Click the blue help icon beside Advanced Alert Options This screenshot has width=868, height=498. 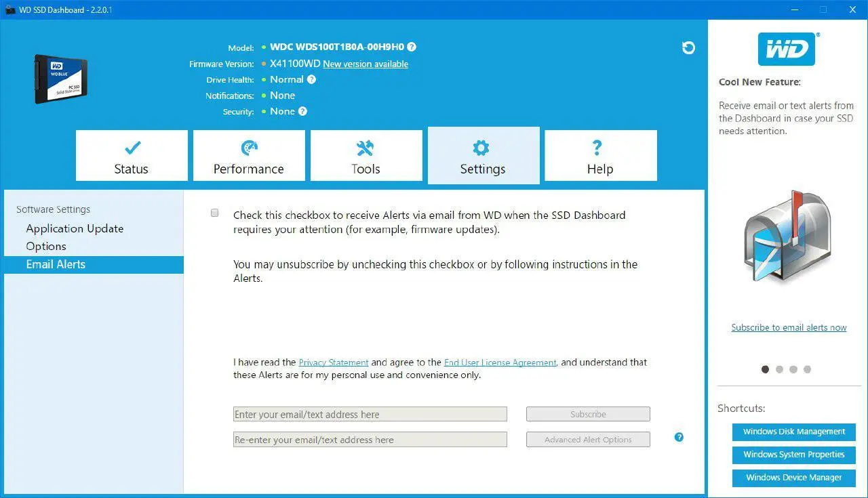point(679,437)
